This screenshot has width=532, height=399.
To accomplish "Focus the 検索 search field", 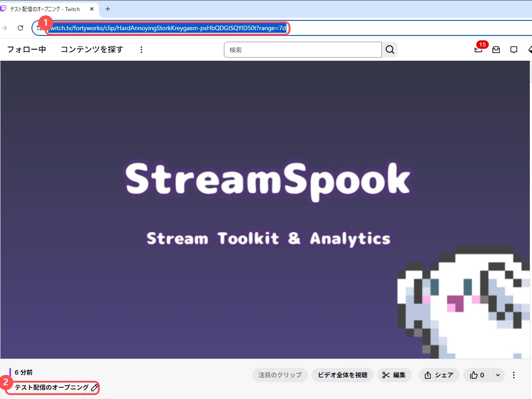I will click(x=303, y=50).
